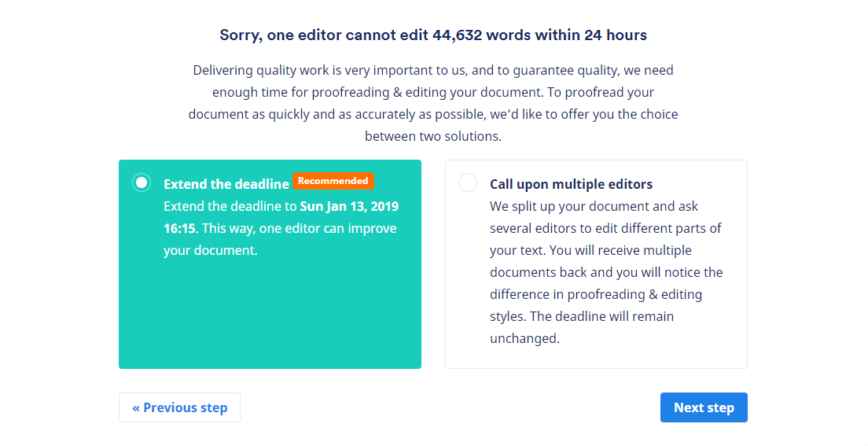Image resolution: width=868 pixels, height=446 pixels.
Task: Click the bold Sun Jan 13, 2019 date
Action: [349, 206]
